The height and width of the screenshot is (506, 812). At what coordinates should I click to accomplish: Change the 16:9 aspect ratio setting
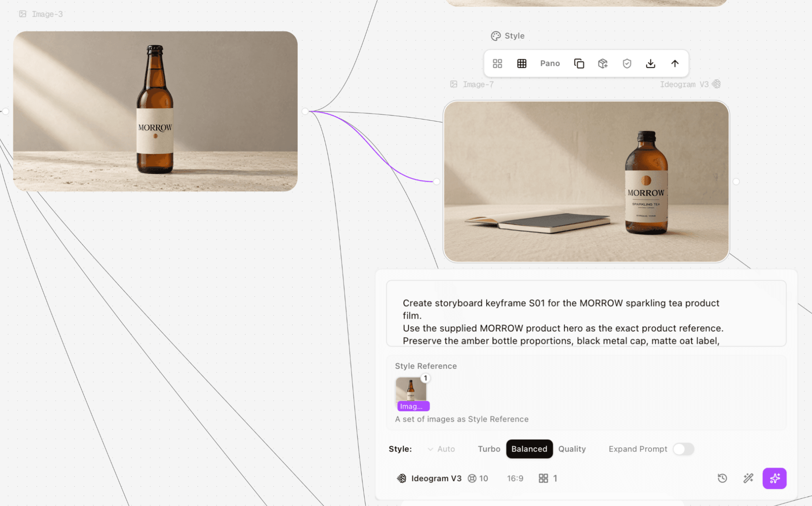click(x=515, y=478)
